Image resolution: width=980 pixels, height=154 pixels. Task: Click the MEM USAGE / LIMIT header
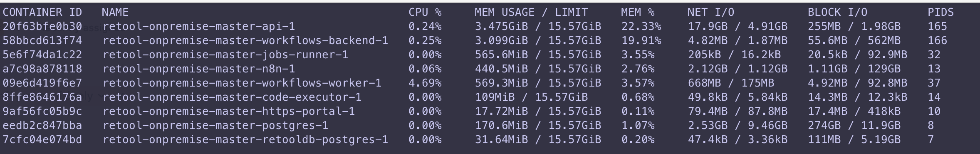(x=531, y=12)
